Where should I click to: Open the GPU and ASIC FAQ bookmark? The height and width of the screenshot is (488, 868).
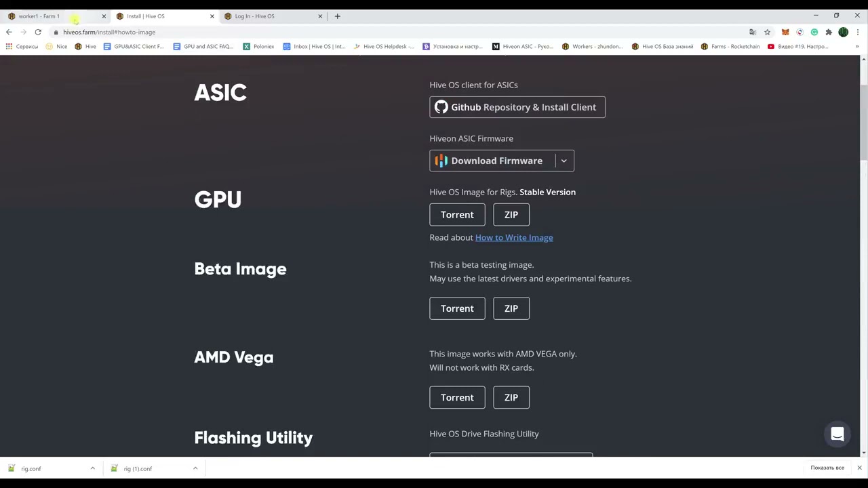point(203,46)
